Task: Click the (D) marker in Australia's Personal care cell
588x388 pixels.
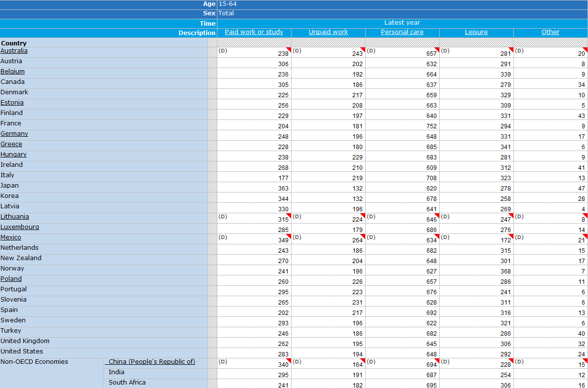Action: pos(371,51)
